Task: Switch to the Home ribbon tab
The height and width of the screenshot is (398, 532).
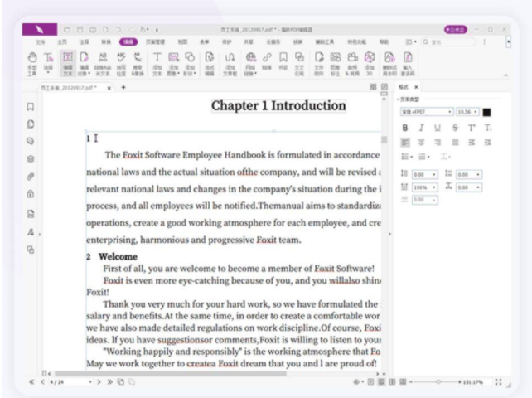Action: (62, 42)
